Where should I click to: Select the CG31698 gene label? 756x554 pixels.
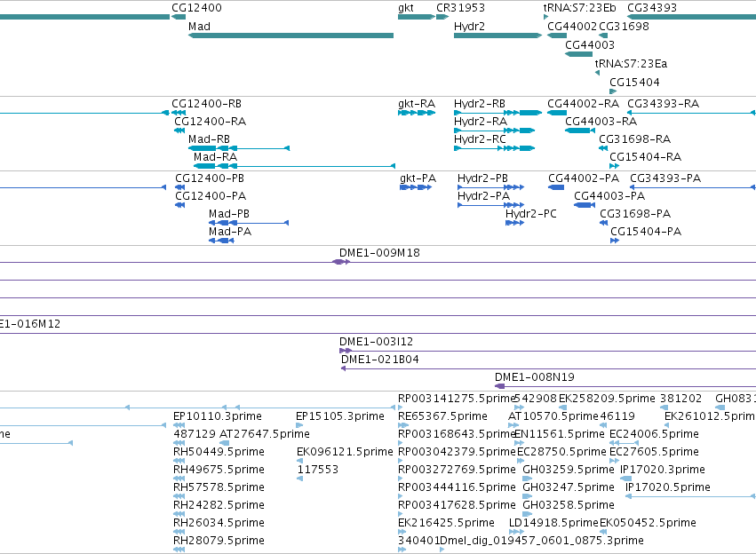coord(624,27)
